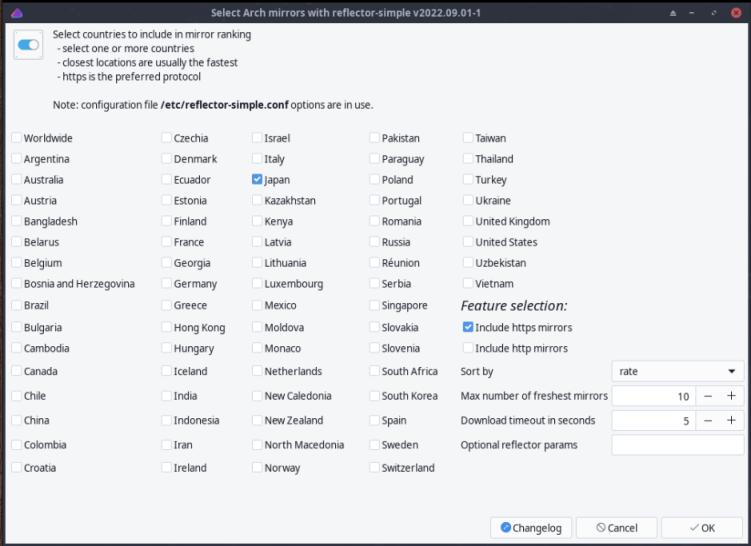This screenshot has height=546, width=751.
Task: Check the Poland checkbox
Action: [375, 180]
